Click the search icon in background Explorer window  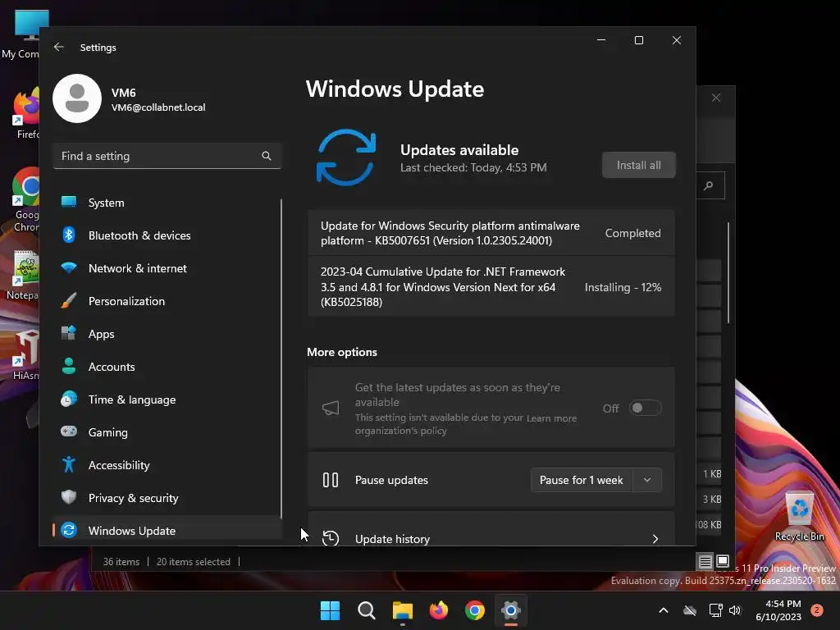pyautogui.click(x=709, y=185)
